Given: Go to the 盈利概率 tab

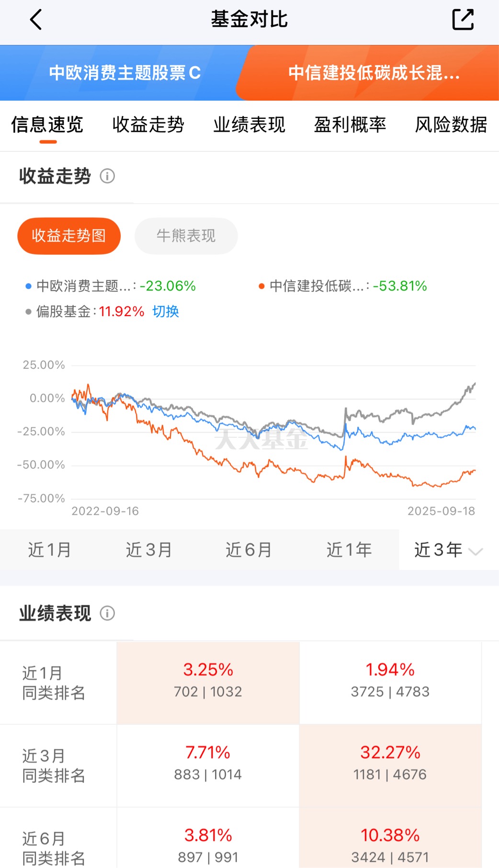Looking at the screenshot, I should [350, 125].
